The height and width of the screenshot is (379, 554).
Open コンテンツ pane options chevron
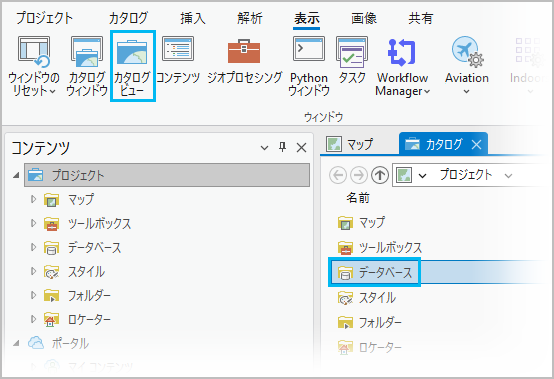point(264,148)
